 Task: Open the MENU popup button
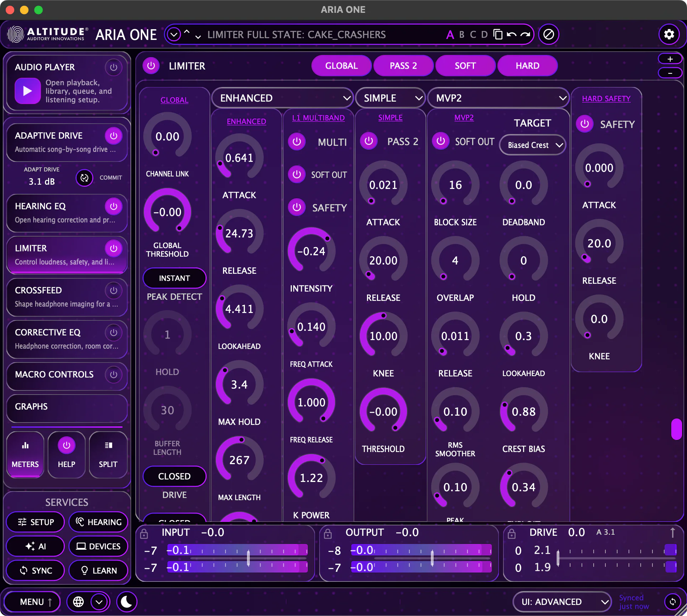click(32, 602)
